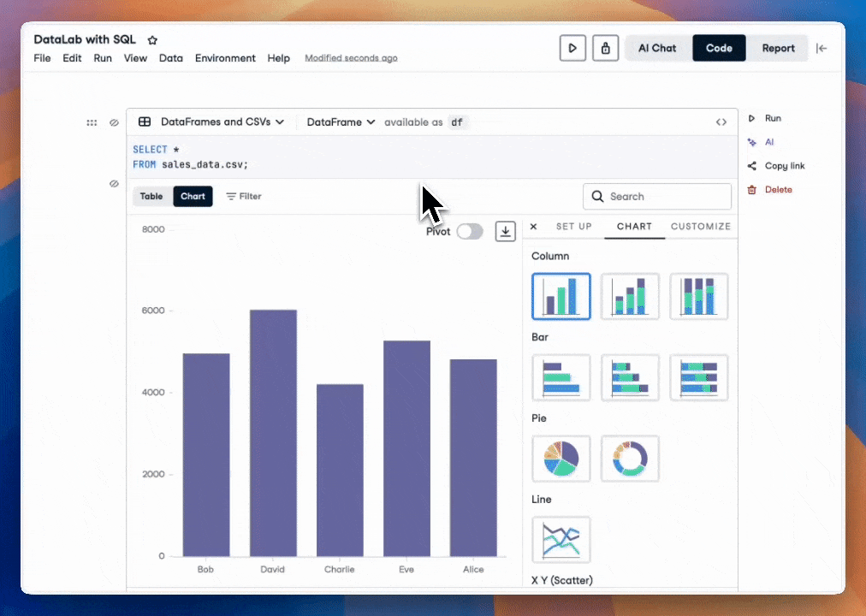Select the 100% stacked column chart type
Viewport: 866px width, 616px height.
pyautogui.click(x=699, y=296)
